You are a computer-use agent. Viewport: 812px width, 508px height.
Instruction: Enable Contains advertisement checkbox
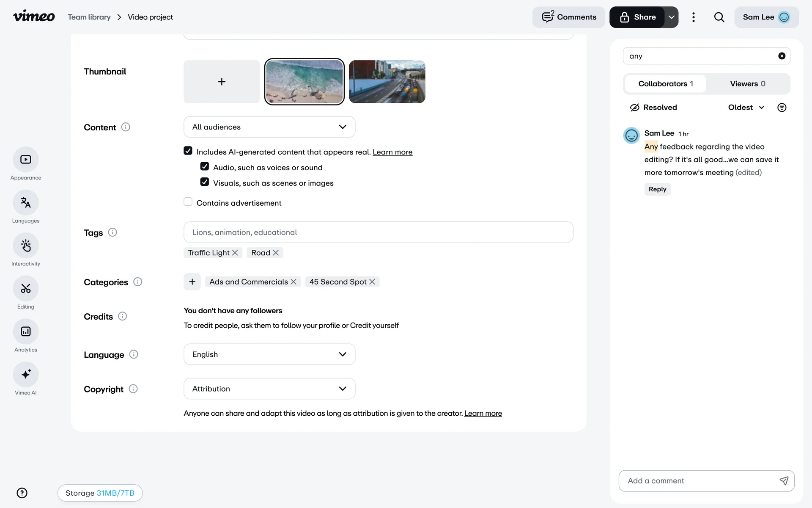188,202
